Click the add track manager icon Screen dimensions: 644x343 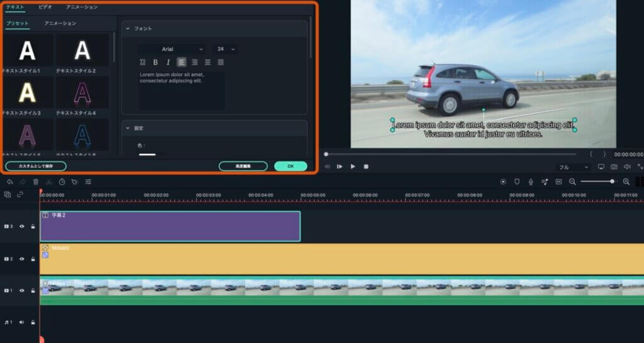point(7,195)
